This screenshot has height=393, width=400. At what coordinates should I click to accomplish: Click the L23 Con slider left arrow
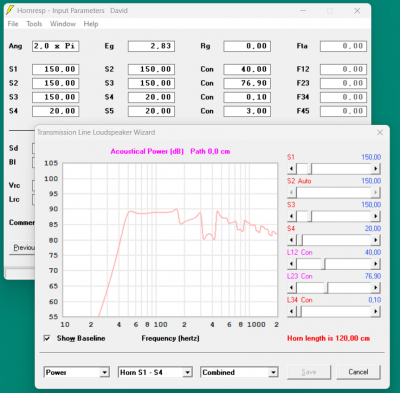point(291,288)
